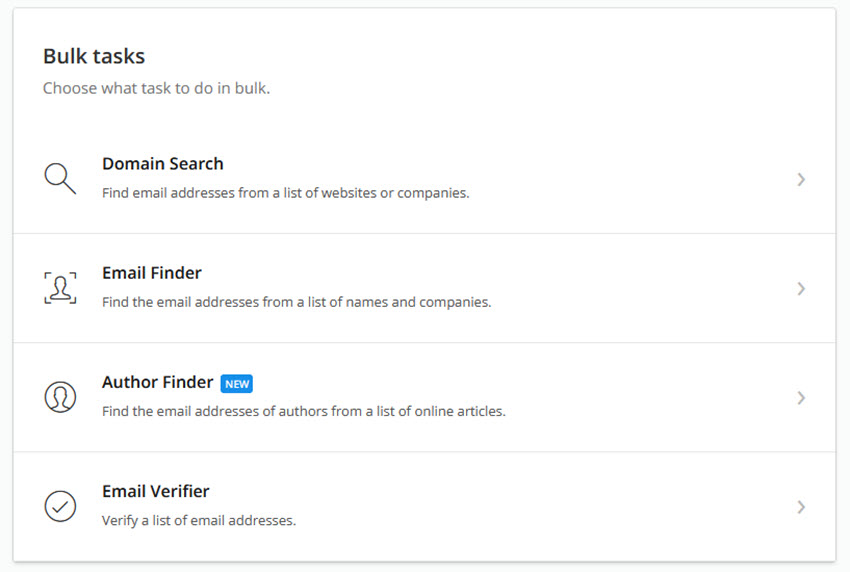This screenshot has height=572, width=850.
Task: Click the 'Bulk tasks' heading
Action: pos(94,56)
